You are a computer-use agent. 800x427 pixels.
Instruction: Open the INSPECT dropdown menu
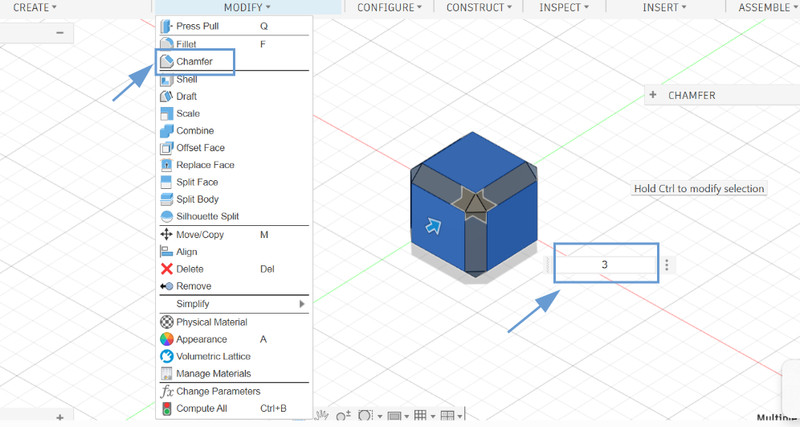(564, 7)
